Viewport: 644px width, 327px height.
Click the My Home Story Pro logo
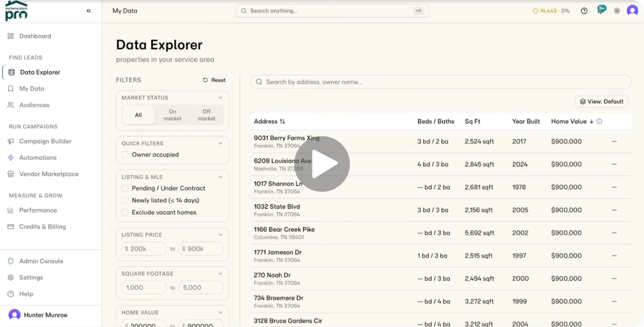(x=16, y=11)
